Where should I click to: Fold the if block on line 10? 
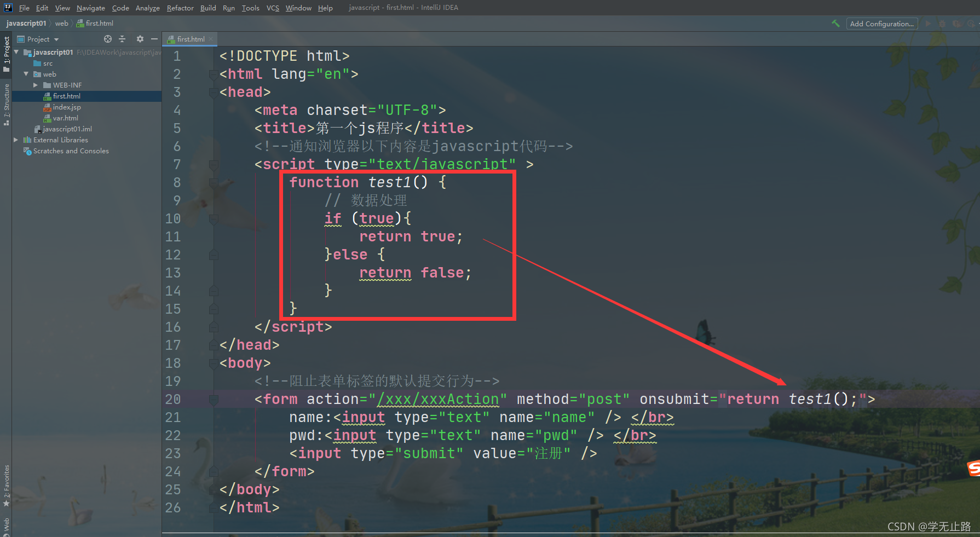[214, 219]
